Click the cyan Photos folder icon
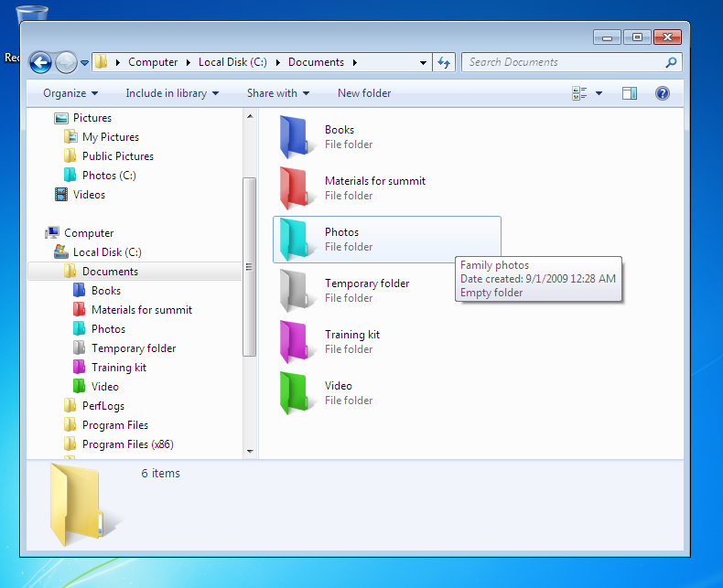The width and height of the screenshot is (723, 588). click(296, 240)
